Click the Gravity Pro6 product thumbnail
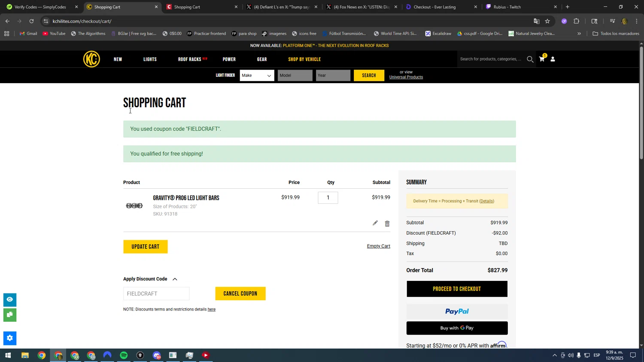This screenshot has height=362, width=644. [134, 206]
